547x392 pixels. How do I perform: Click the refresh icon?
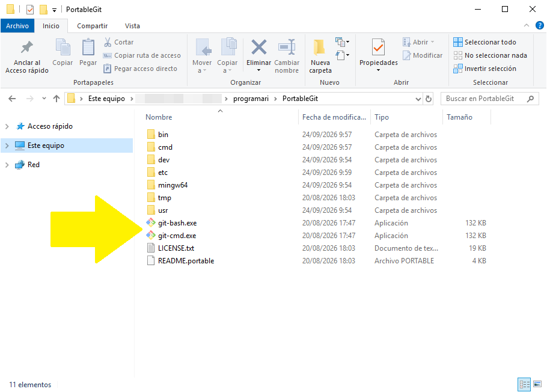pyautogui.click(x=429, y=99)
